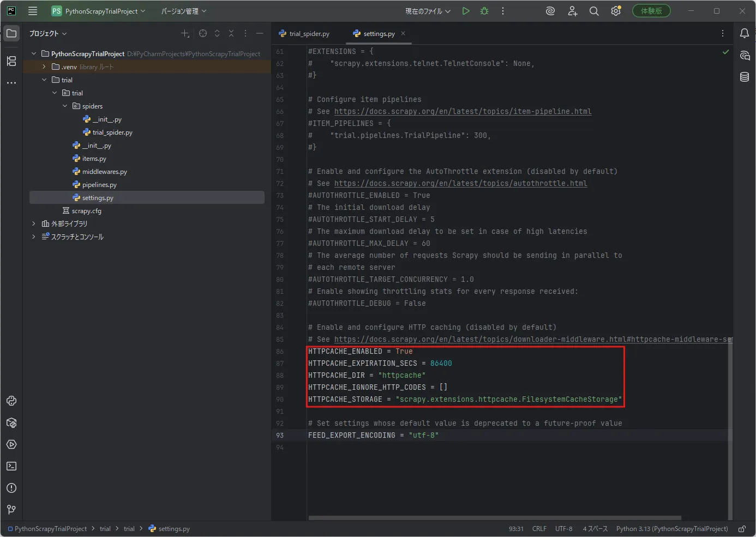The image size is (756, 537).
Task: Open the Structure tool window
Action: pyautogui.click(x=11, y=61)
